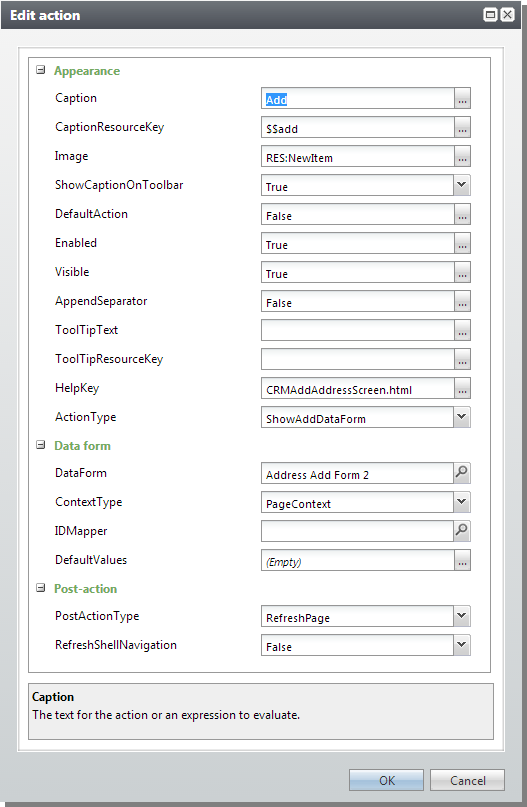
Task: Open the ellipsis editor for ToolTipResourceKey
Action: coord(462,359)
